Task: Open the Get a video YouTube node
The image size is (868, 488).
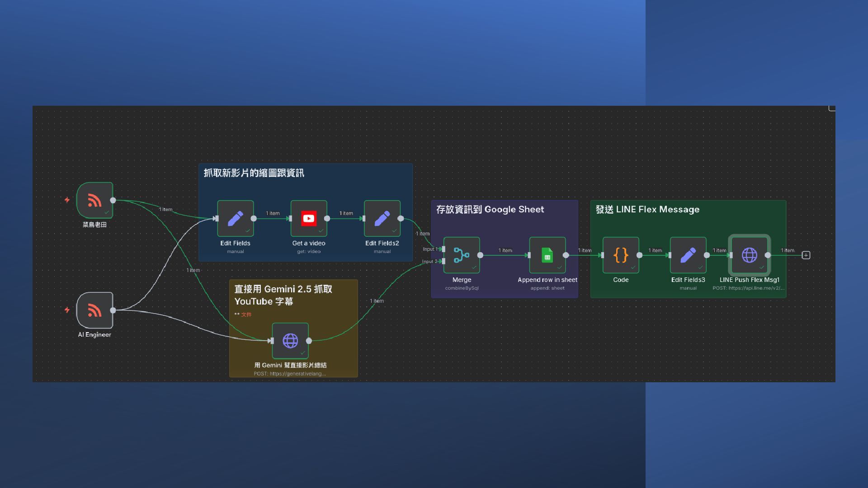Action: coord(309,218)
